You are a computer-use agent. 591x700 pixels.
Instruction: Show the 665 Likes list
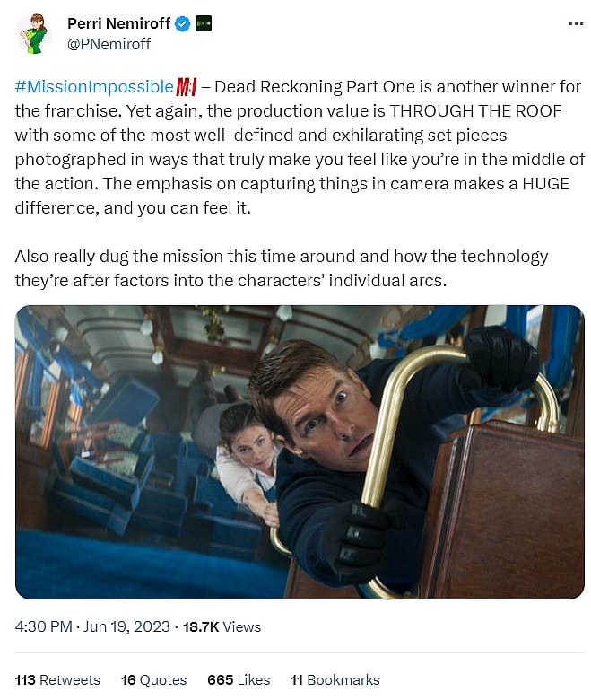239,679
